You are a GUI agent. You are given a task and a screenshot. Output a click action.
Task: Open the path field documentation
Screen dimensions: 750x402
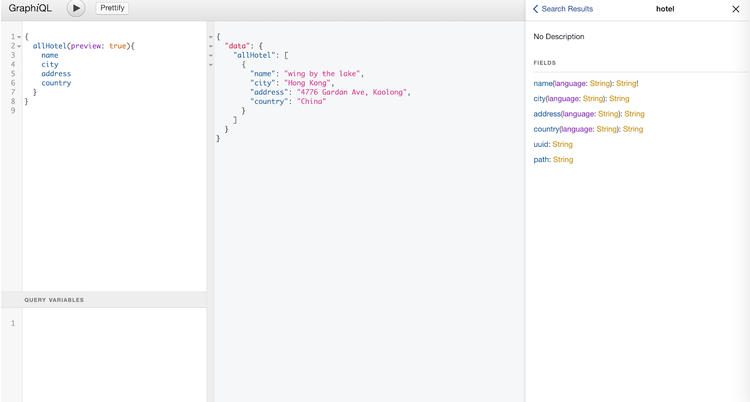[541, 160]
